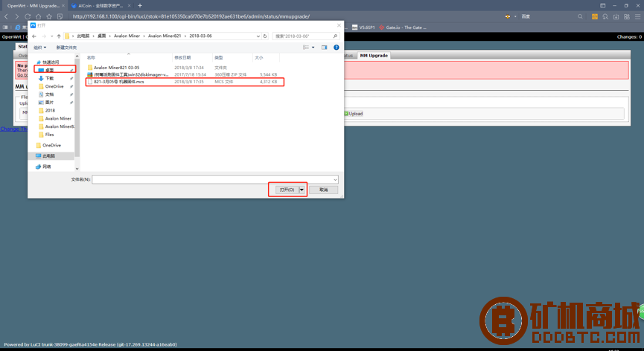644x351 pixels.
Task: Switch to the AICoin browser tab
Action: tap(101, 6)
